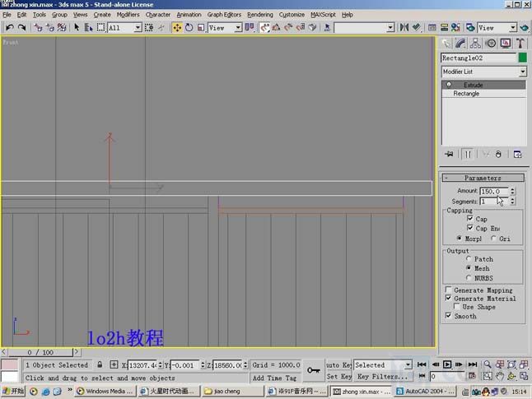Image resolution: width=532 pixels, height=399 pixels.
Task: Open the Rendering menu
Action: coord(260,15)
